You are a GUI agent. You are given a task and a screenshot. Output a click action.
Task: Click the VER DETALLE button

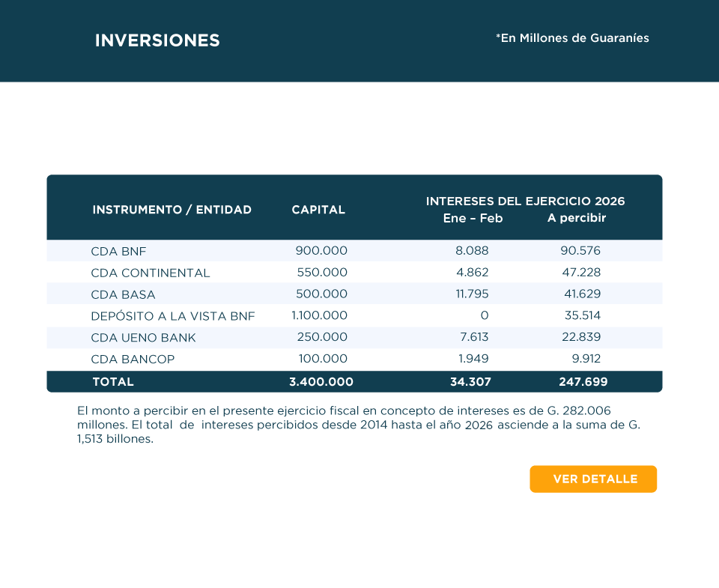[x=593, y=479]
